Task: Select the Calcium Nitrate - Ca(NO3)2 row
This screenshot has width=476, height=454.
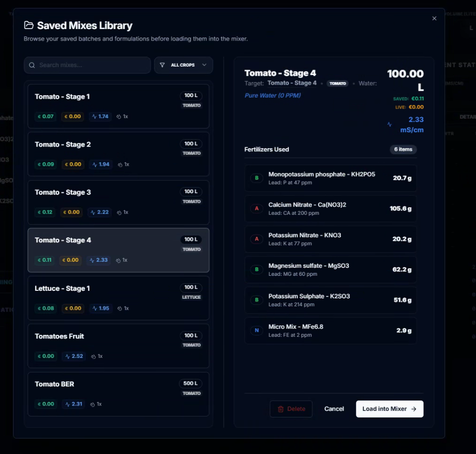Action: (x=330, y=208)
